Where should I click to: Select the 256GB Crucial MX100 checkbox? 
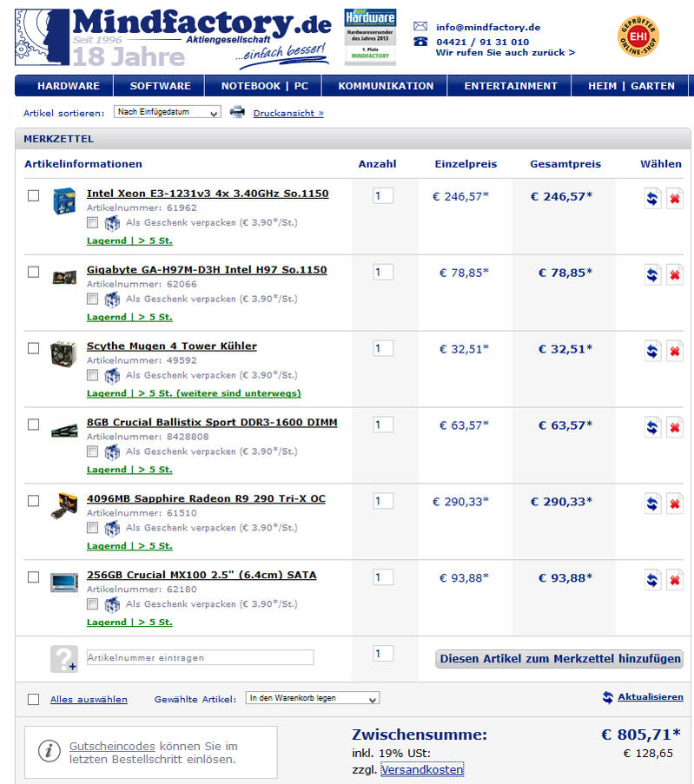[x=34, y=577]
